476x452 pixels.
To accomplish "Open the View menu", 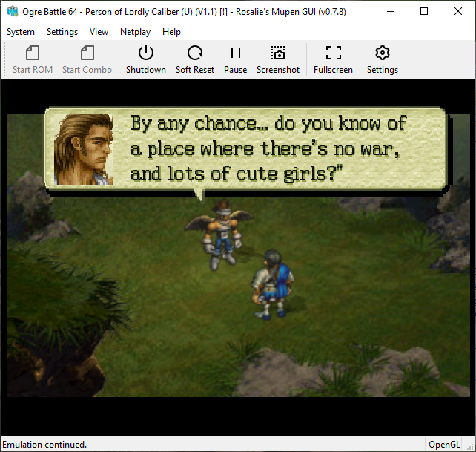I will coord(99,32).
